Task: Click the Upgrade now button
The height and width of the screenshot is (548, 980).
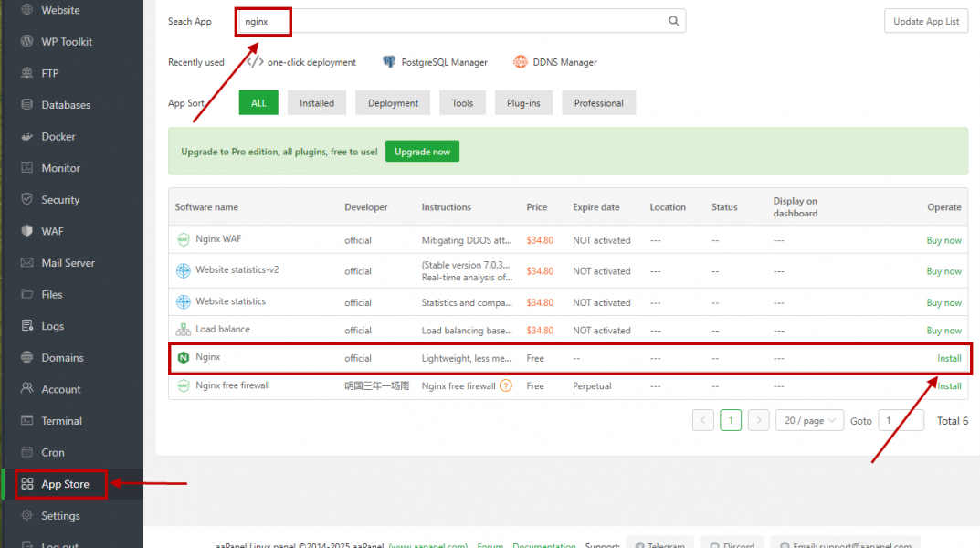Action: (x=423, y=152)
